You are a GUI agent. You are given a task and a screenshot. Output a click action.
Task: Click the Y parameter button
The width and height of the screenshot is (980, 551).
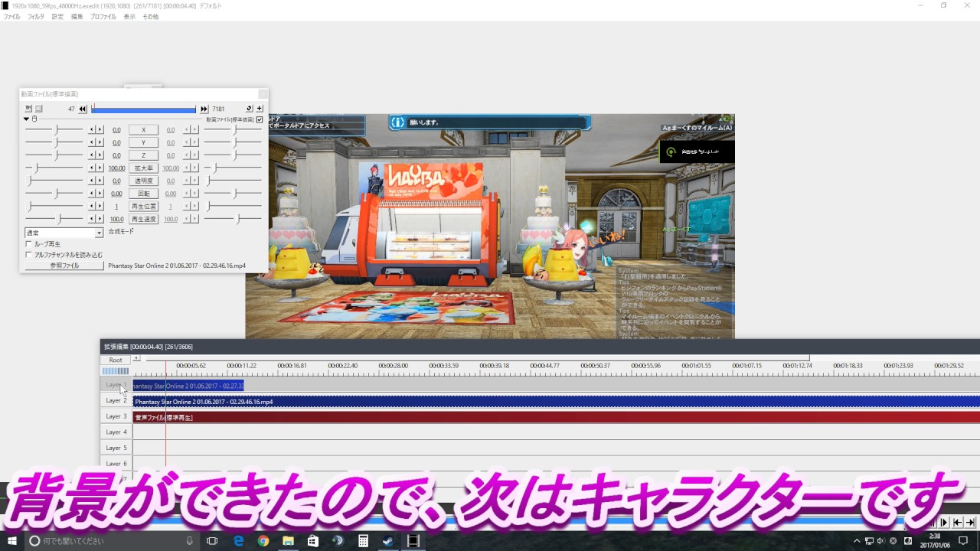coord(143,143)
